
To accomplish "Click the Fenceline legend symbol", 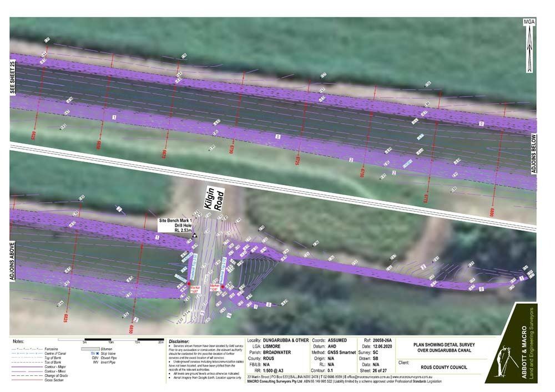I will click(x=27, y=349).
